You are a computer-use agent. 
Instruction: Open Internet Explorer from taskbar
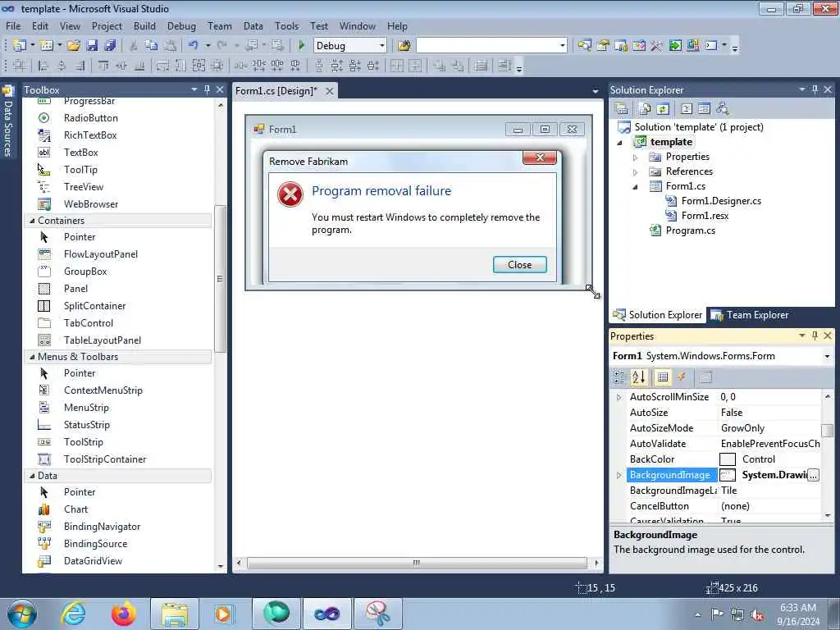point(73,614)
